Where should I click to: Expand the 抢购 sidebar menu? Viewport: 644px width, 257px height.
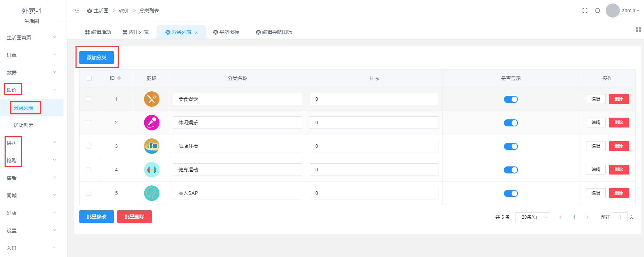tap(32, 160)
